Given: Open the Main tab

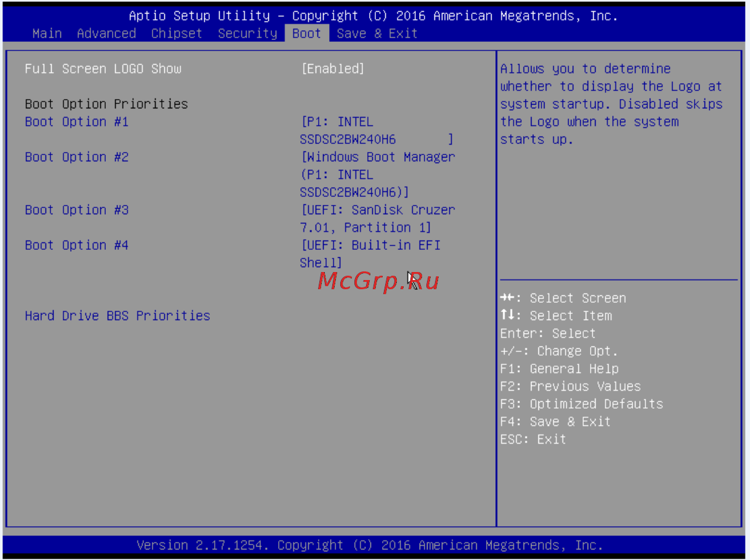Looking at the screenshot, I should pos(47,33).
